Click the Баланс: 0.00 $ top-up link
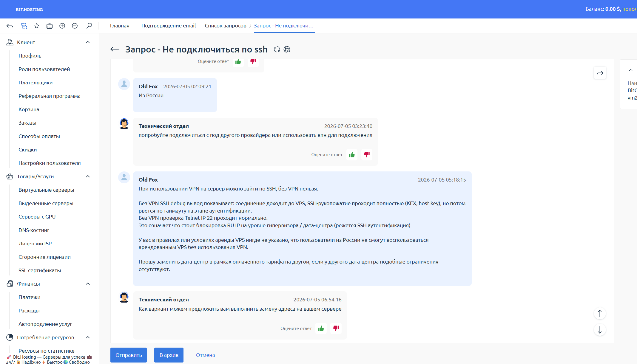Viewport: 637px width, 364px height. click(630, 9)
